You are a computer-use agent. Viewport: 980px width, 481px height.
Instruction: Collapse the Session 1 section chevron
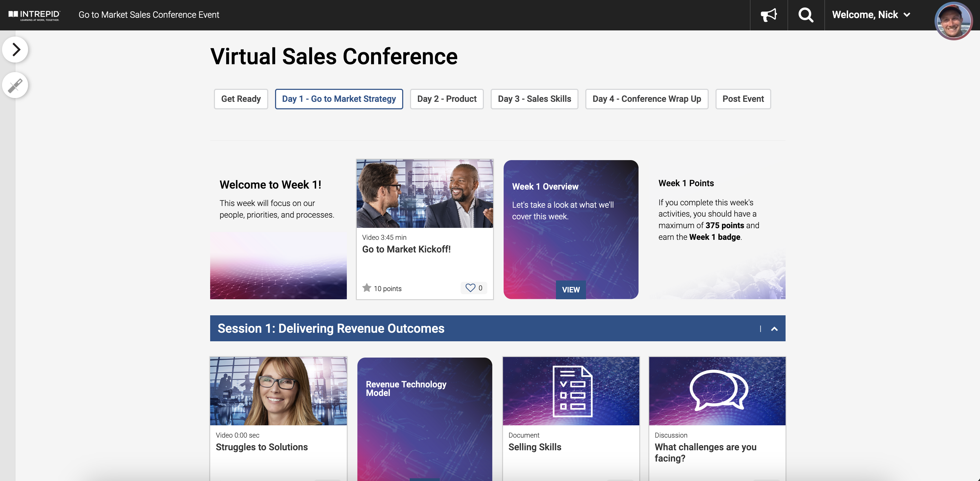pyautogui.click(x=774, y=329)
